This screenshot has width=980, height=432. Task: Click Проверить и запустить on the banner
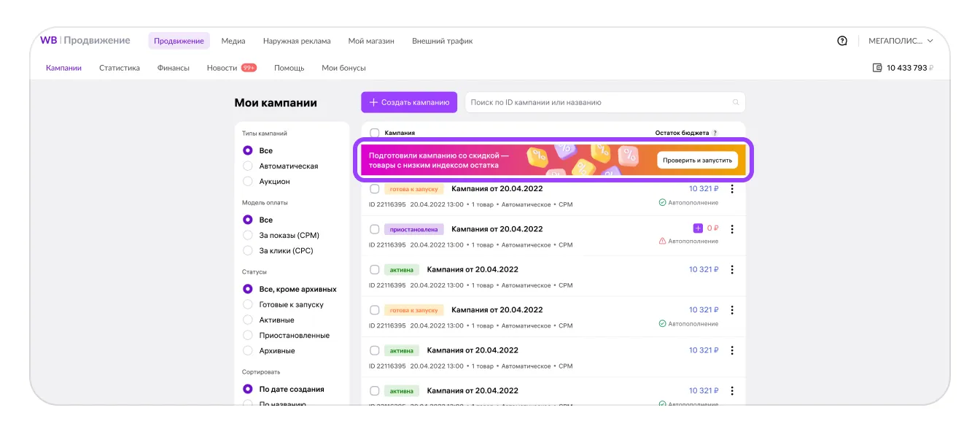[697, 160]
